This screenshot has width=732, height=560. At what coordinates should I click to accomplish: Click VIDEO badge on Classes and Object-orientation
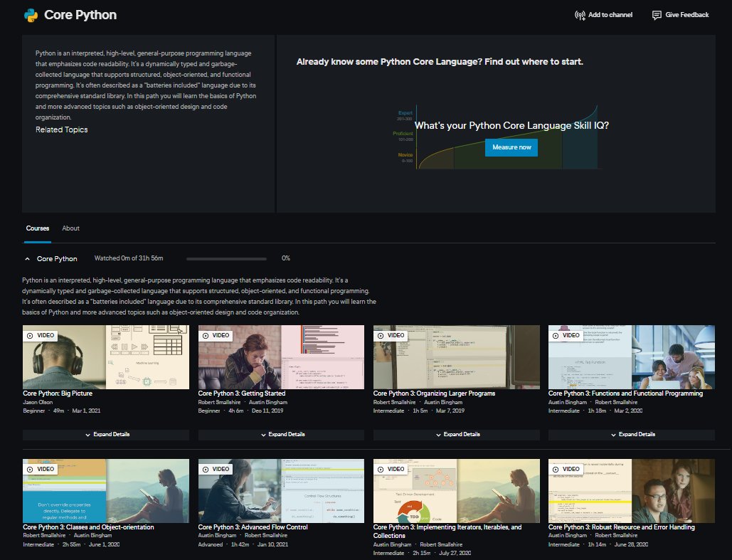pyautogui.click(x=41, y=469)
